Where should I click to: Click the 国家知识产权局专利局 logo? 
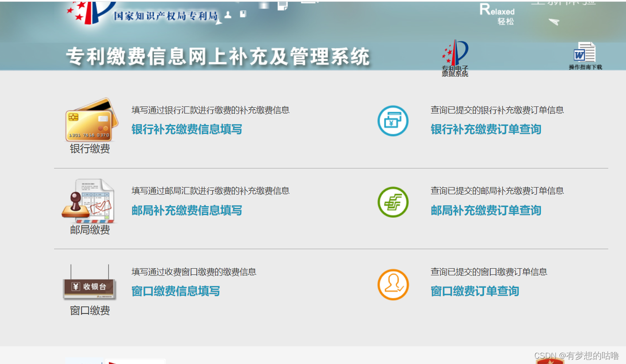(x=143, y=13)
